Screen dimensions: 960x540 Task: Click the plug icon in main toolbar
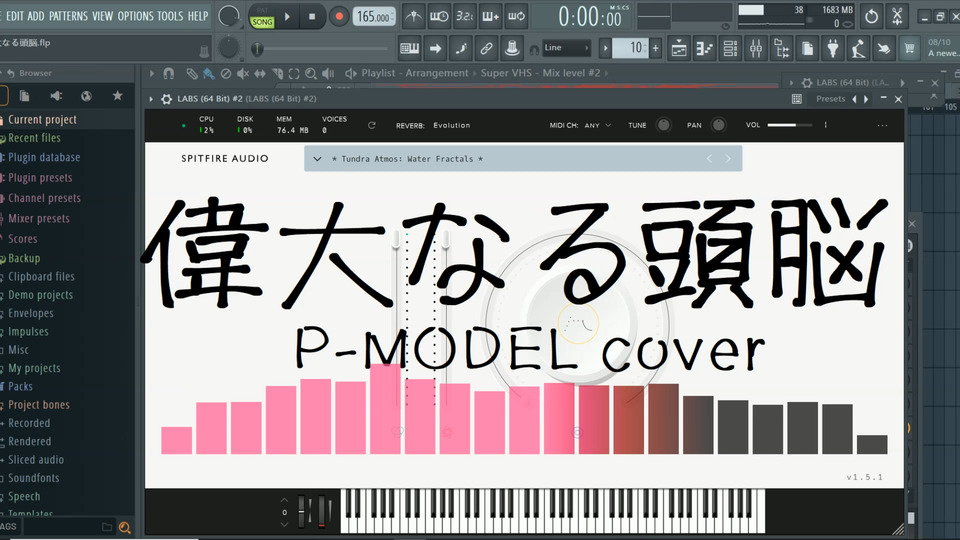point(833,48)
